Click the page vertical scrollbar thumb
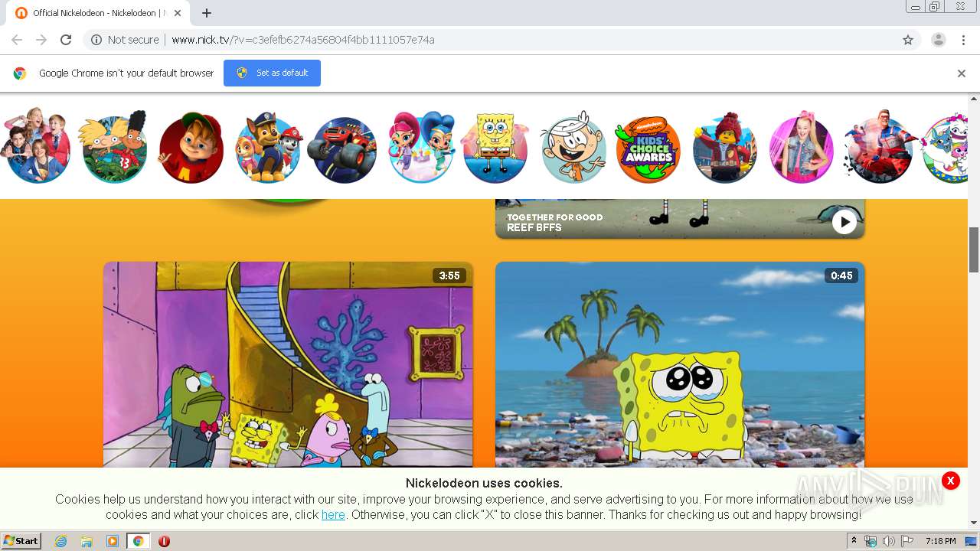980x551 pixels. click(974, 249)
